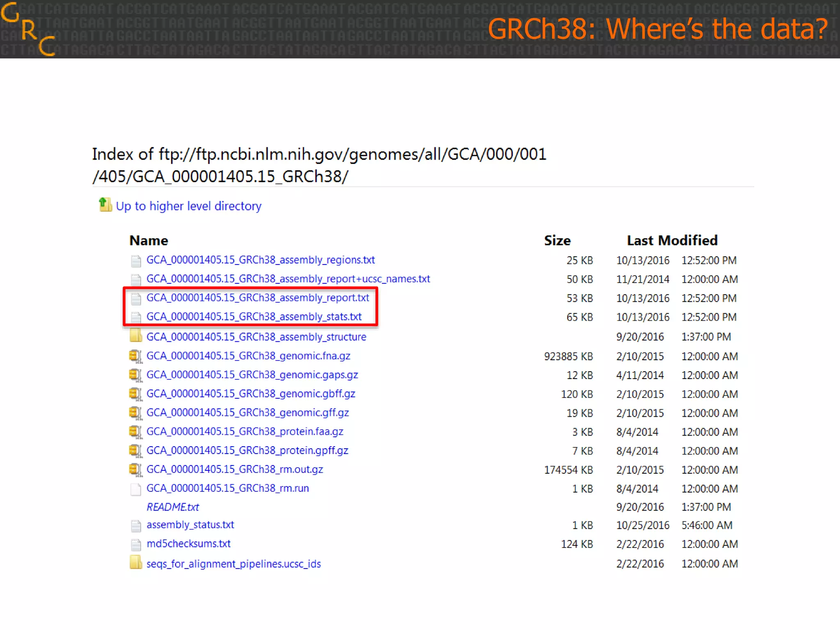This screenshot has height=630, width=840.
Task: Click the Index of ftp path heading
Action: click(x=319, y=165)
